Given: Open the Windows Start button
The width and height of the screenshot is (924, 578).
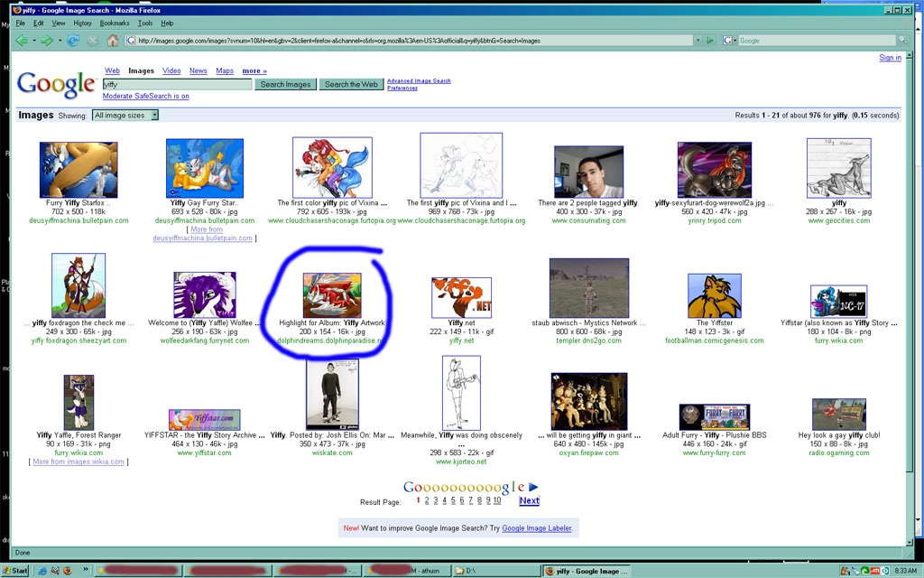Looking at the screenshot, I should point(14,571).
